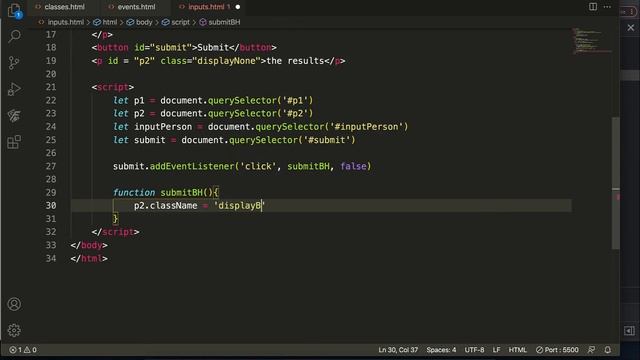Click line number 30 in the gutter
The image size is (640, 360).
[x=51, y=205]
